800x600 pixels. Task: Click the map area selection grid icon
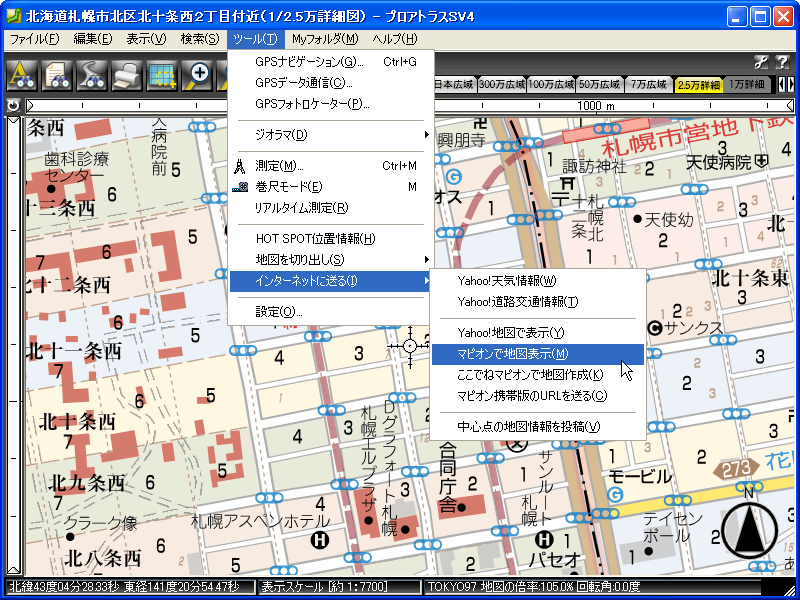pos(162,76)
